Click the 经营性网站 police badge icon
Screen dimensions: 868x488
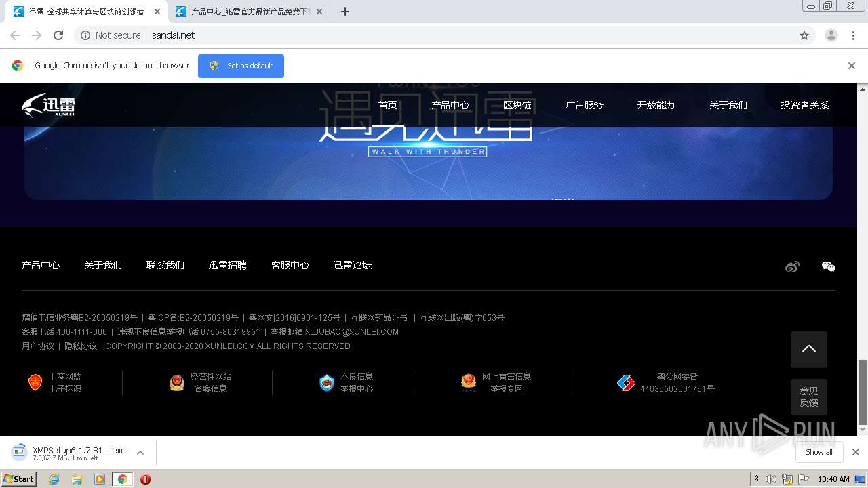pyautogui.click(x=177, y=383)
